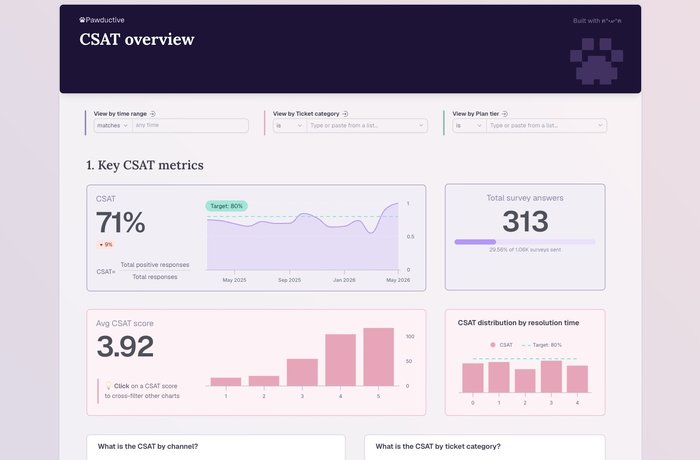Image resolution: width=700 pixels, height=460 pixels.
Task: Click the 'View by time range' label
Action: (x=120, y=114)
